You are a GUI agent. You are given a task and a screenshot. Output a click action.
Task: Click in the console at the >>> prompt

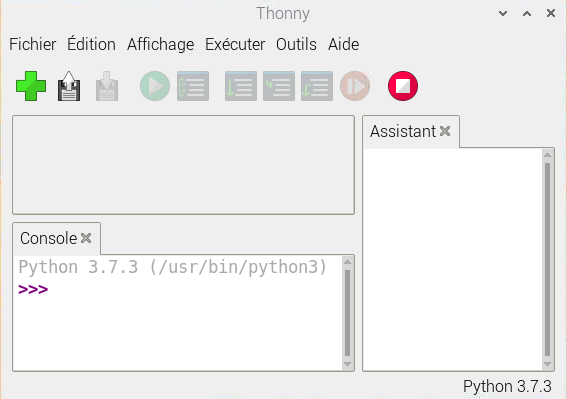click(33, 290)
